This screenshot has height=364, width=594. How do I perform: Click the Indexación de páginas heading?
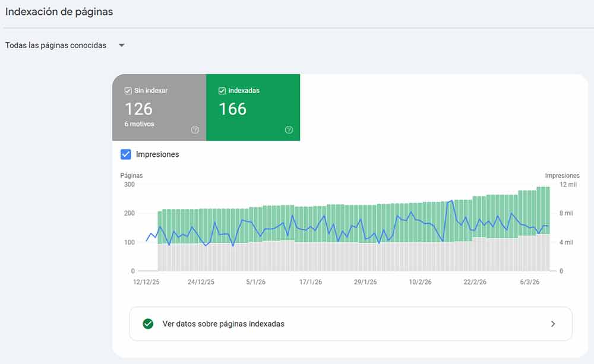click(59, 12)
